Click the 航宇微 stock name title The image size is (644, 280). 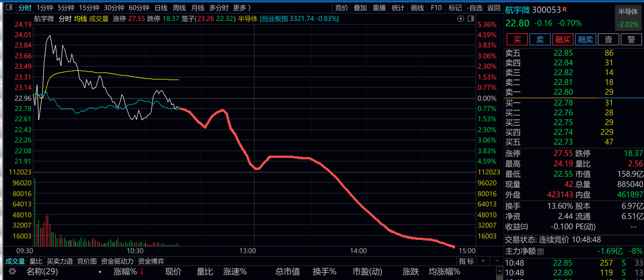[x=518, y=10]
